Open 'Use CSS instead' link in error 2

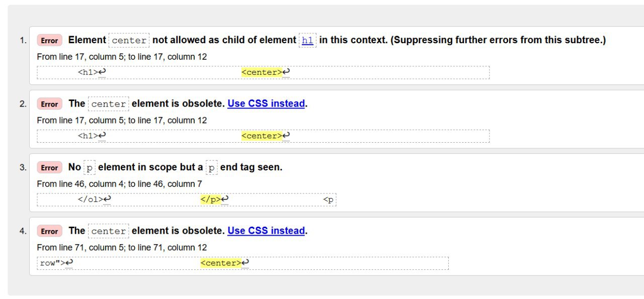(x=266, y=104)
